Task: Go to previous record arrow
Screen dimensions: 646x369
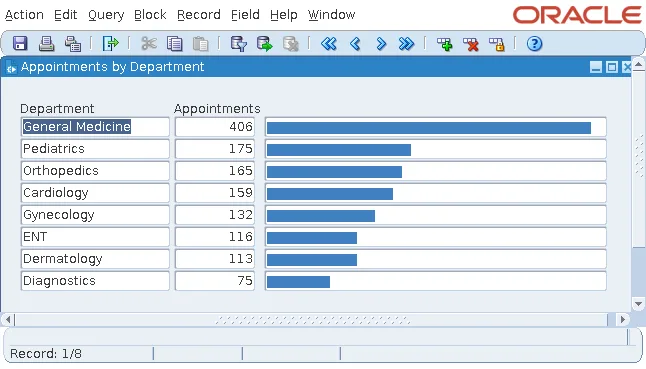Action: [x=355, y=43]
